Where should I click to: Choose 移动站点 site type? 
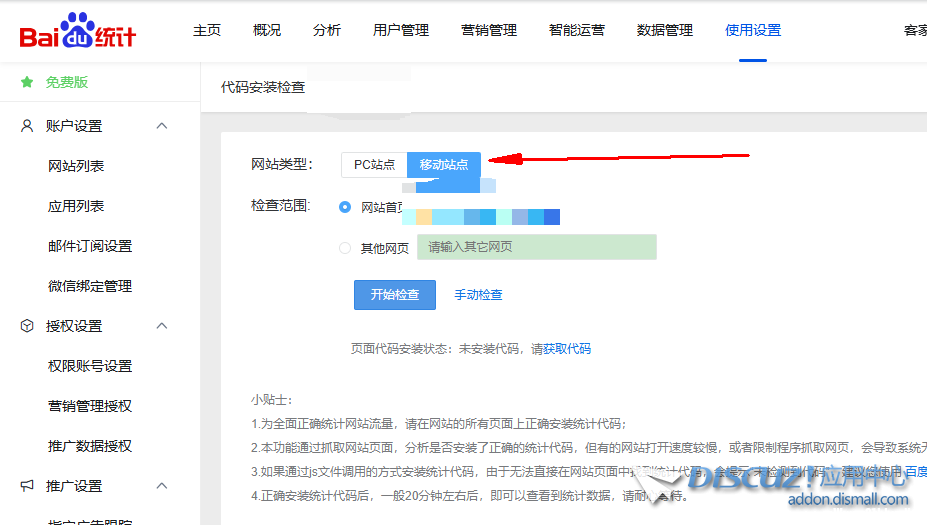[x=444, y=164]
